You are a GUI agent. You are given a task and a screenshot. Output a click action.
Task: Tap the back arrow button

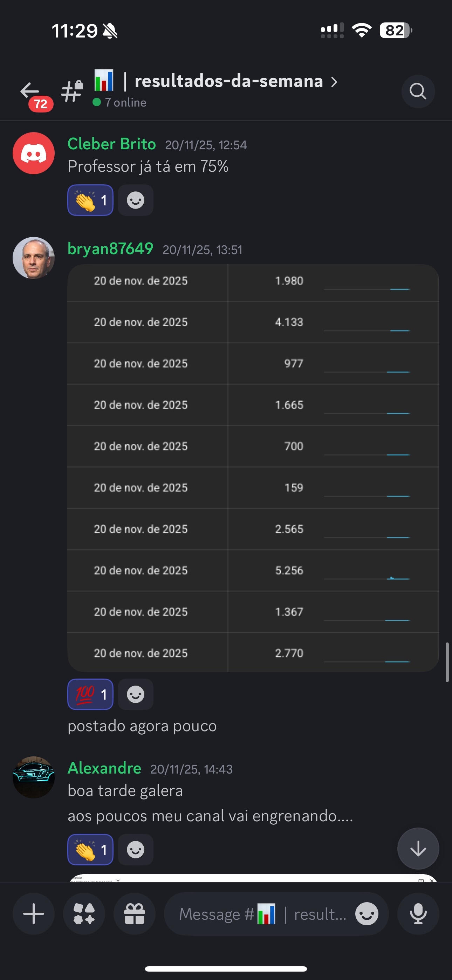click(x=30, y=91)
